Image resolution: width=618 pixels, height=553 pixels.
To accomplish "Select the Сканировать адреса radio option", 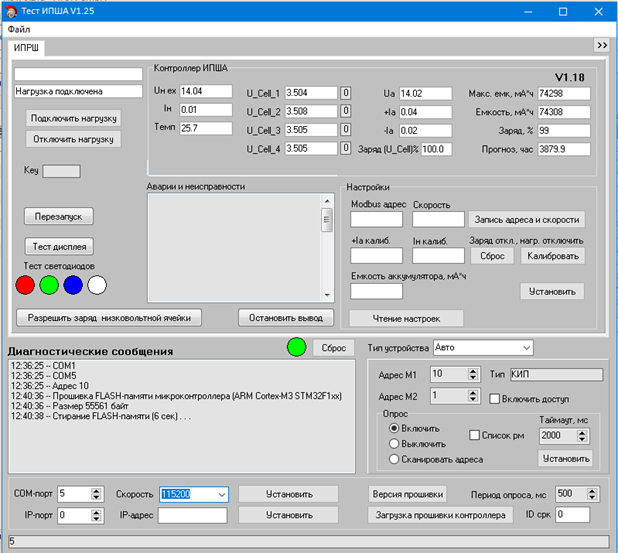I will tap(395, 459).
